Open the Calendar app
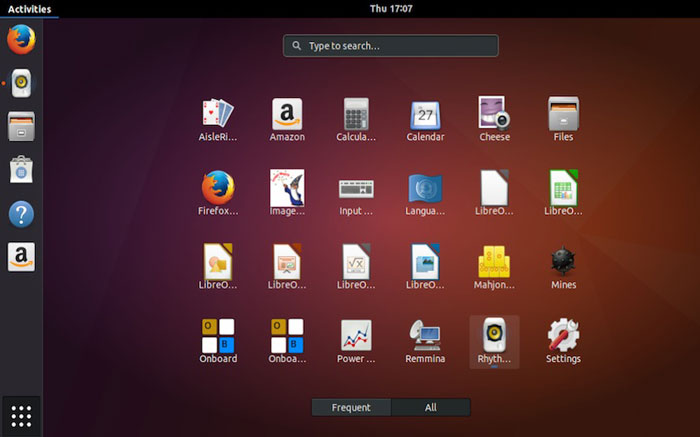 tap(425, 120)
